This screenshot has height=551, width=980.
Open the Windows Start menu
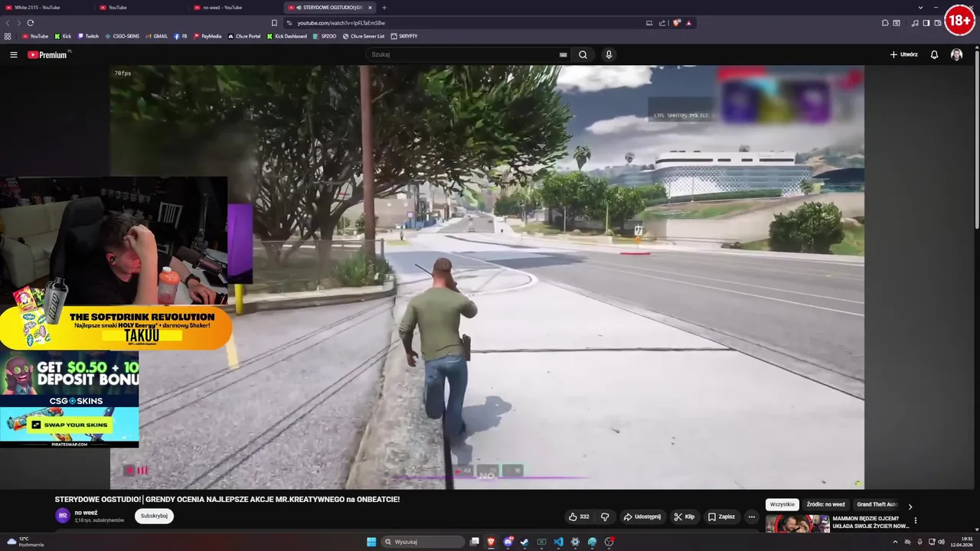pos(371,542)
